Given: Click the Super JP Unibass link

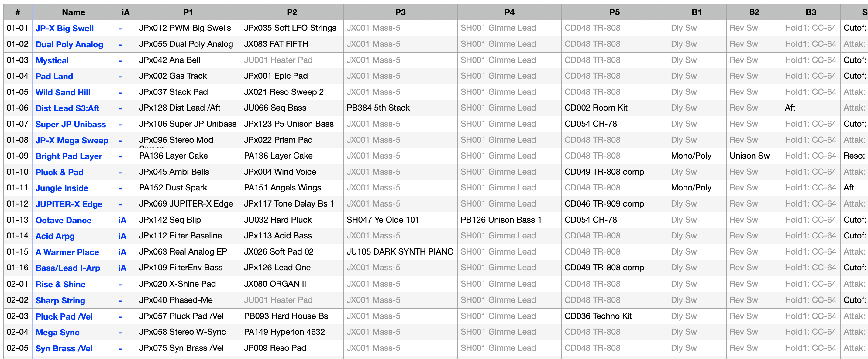Looking at the screenshot, I should coord(71,125).
